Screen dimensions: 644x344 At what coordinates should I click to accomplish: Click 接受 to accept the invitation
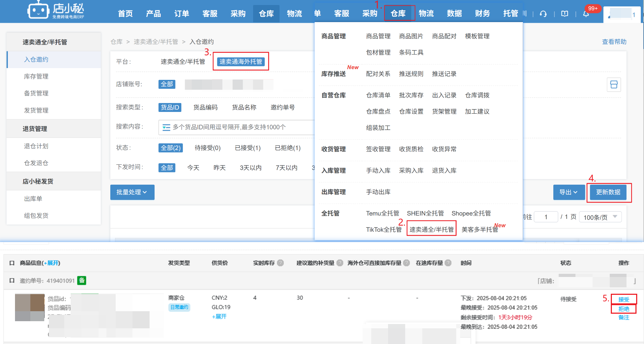tap(624, 299)
